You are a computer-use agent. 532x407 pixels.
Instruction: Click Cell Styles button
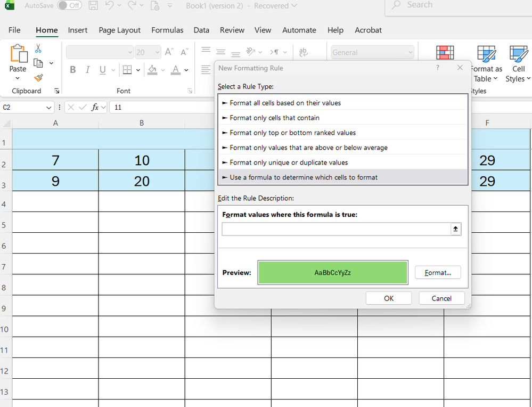(518, 64)
